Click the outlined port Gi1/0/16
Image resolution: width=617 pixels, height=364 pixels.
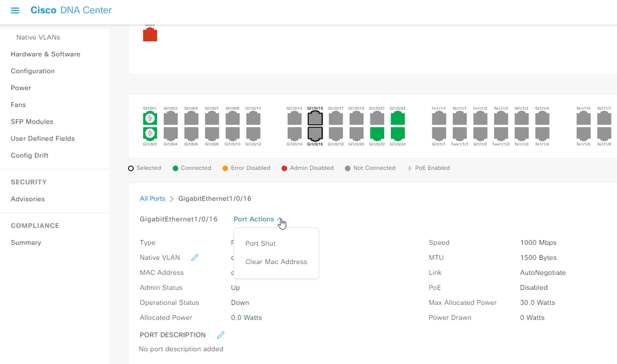315,134
